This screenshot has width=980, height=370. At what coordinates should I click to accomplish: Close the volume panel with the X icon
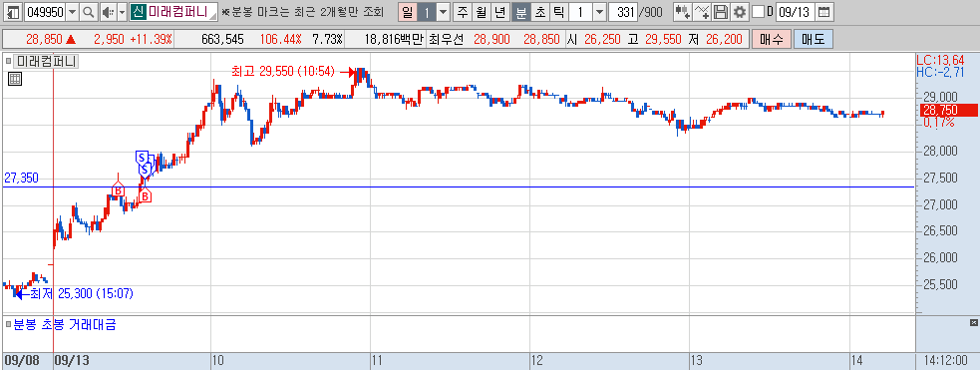(x=973, y=322)
